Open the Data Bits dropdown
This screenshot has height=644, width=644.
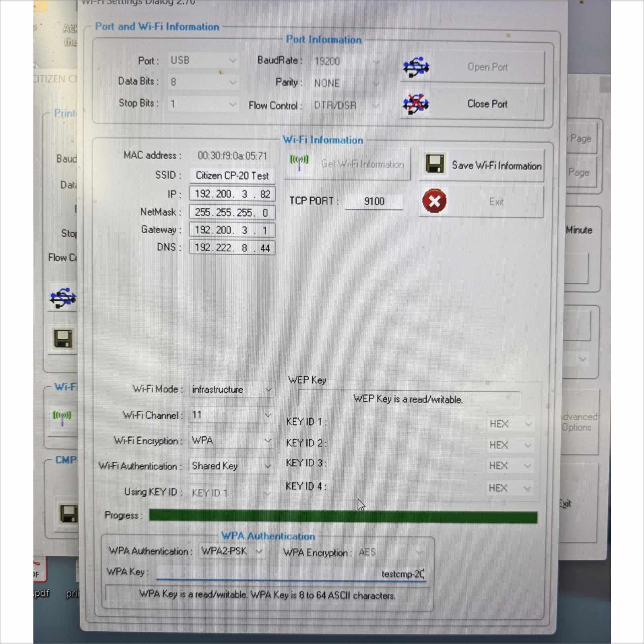203,82
